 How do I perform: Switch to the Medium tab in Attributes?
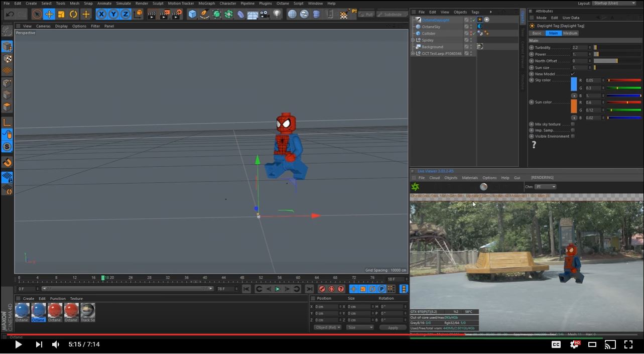point(570,33)
